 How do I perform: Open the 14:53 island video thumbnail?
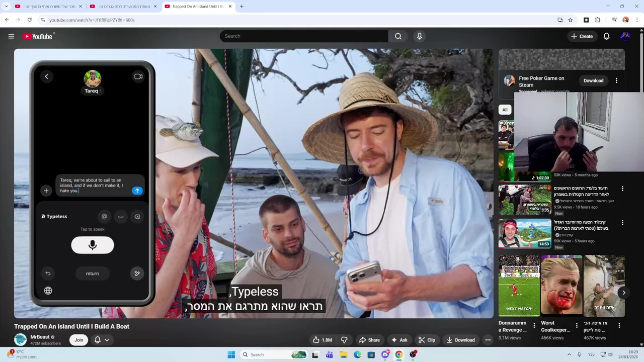coord(525,234)
